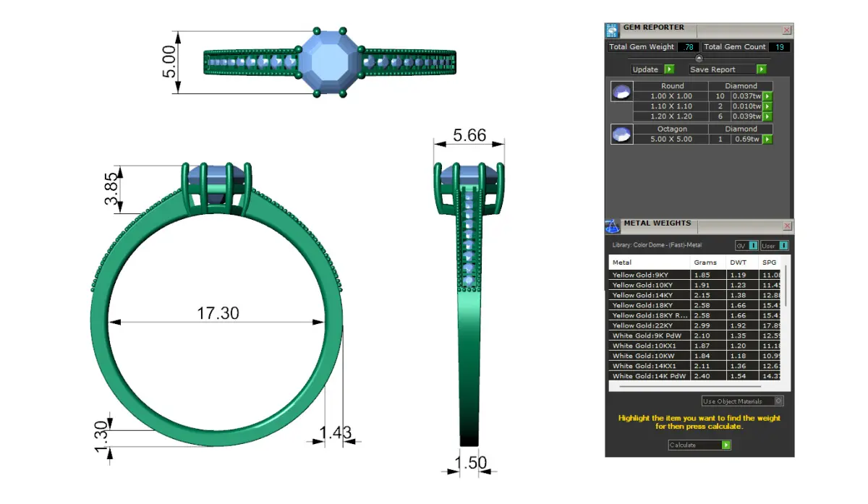Click the Octagon shape header cell
Screen dimensions: 868x504
tap(671, 129)
